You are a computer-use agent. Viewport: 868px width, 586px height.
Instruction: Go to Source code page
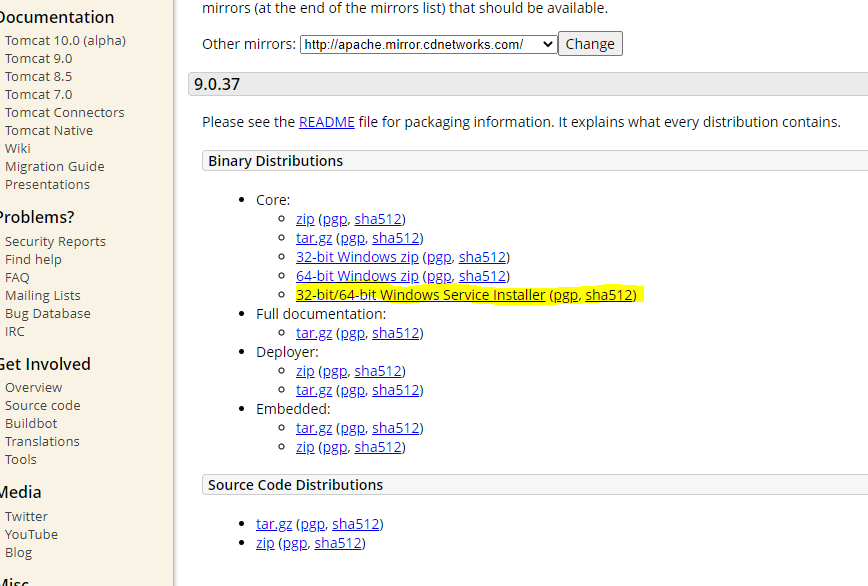click(43, 405)
